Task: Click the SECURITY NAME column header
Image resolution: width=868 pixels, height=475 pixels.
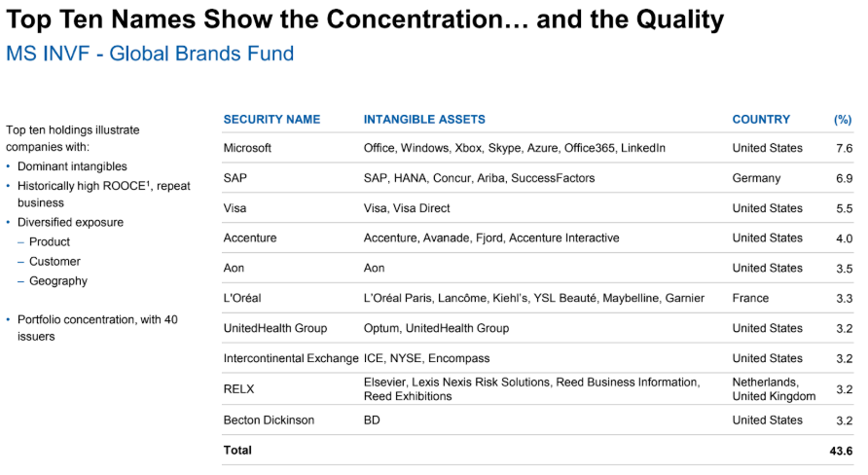Action: pos(271,120)
